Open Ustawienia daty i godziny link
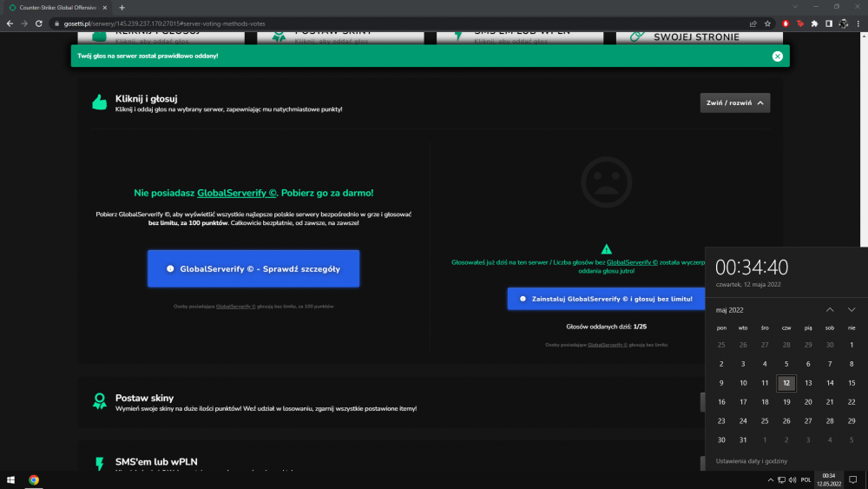Viewport: 868px width, 489px height. click(751, 460)
